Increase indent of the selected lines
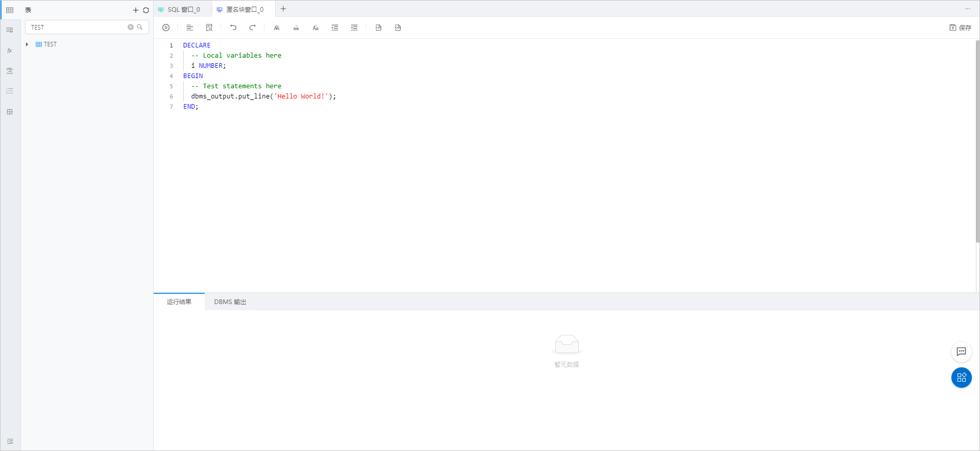 (x=335, y=28)
